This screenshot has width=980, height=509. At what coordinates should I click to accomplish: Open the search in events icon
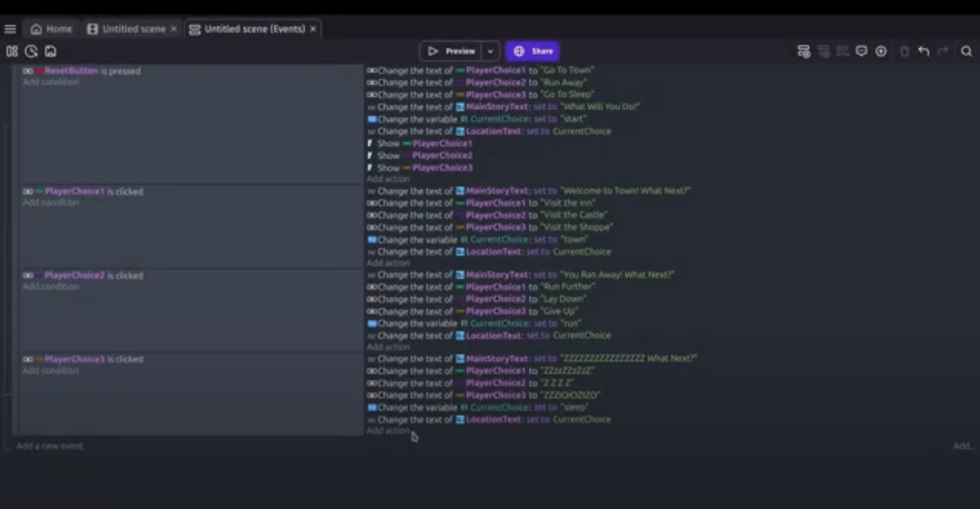pos(966,51)
